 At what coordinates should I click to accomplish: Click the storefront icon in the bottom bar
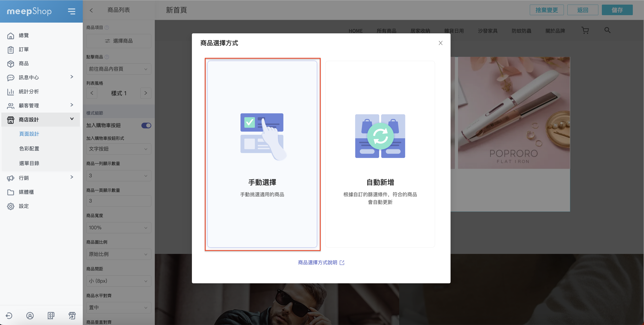click(72, 316)
